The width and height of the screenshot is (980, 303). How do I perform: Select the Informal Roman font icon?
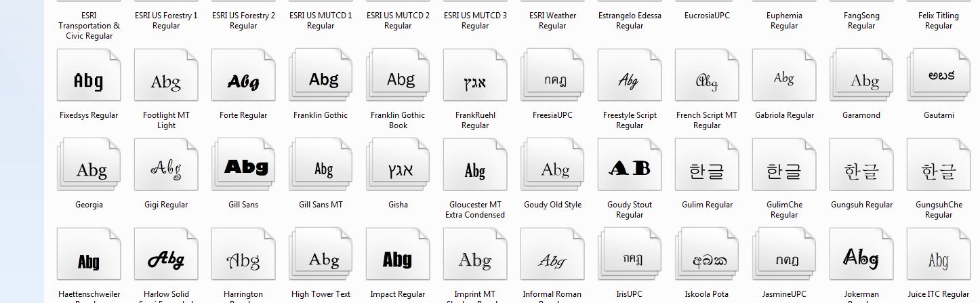point(552,255)
